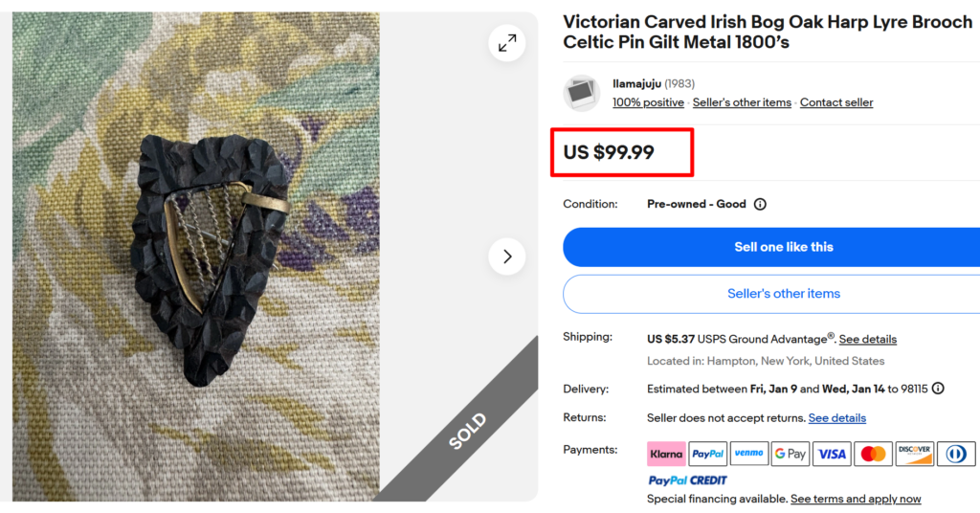Screen dimensions: 980x513
Task: Select the Visa card icon
Action: click(832, 454)
